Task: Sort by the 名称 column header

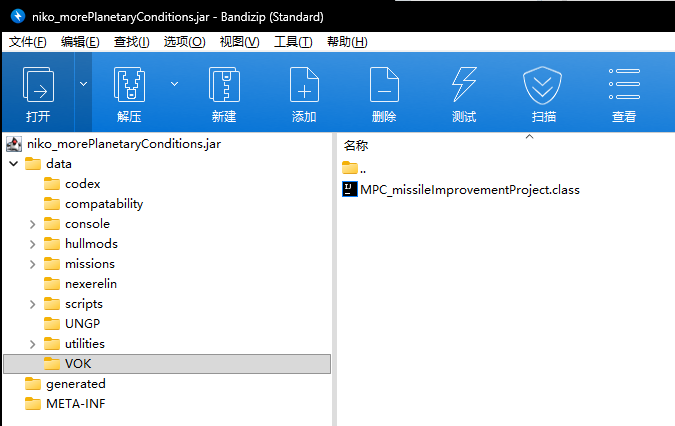Action: click(356, 145)
